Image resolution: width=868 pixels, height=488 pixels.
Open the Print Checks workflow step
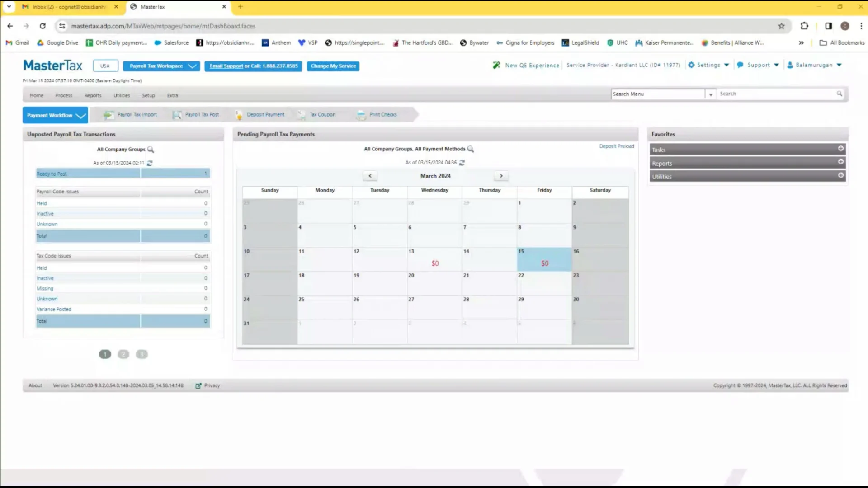click(377, 115)
